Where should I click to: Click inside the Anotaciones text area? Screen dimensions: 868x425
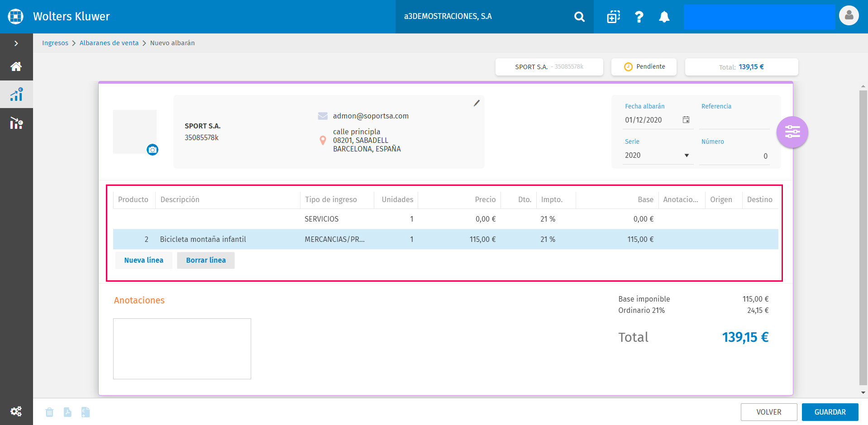point(182,349)
